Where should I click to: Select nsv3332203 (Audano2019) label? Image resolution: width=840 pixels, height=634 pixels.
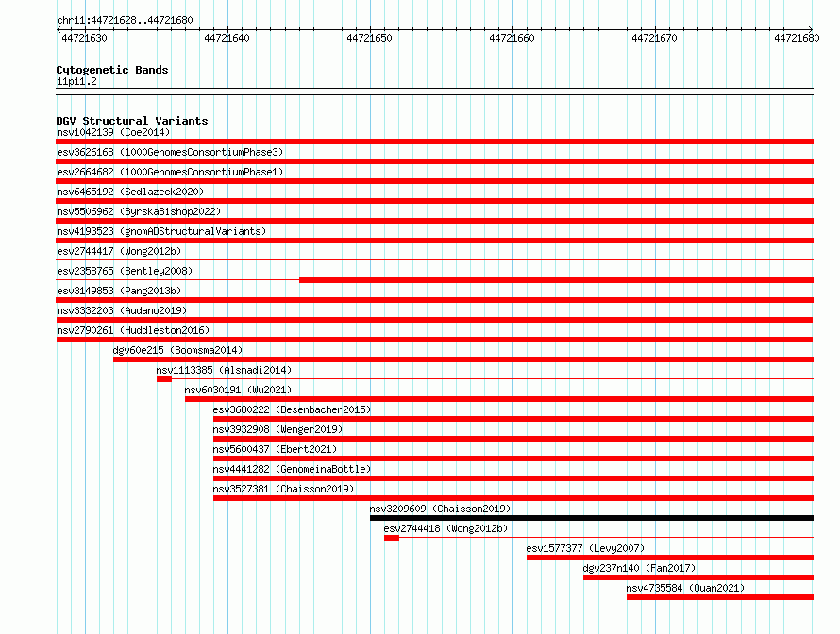coord(122,310)
